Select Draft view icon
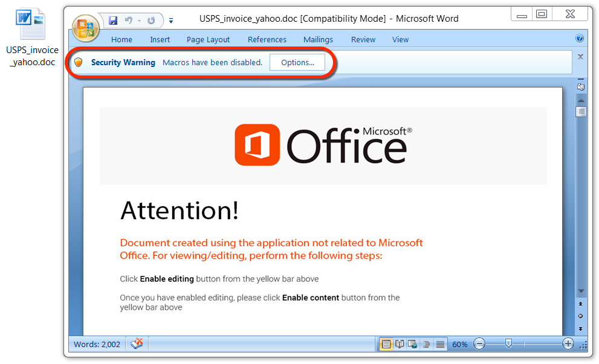This screenshot has height=364, width=599. (440, 344)
